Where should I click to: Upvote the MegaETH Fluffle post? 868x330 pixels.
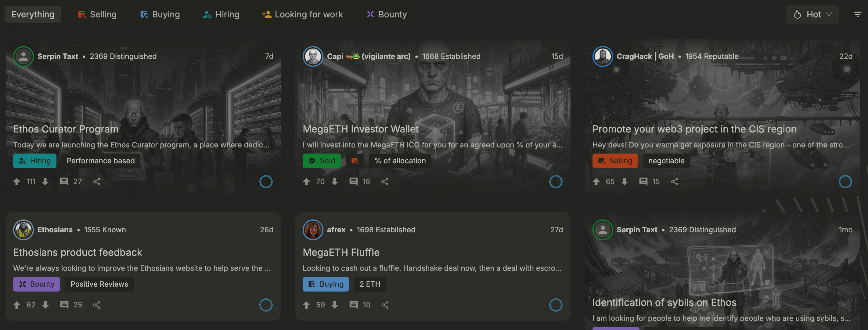306,305
